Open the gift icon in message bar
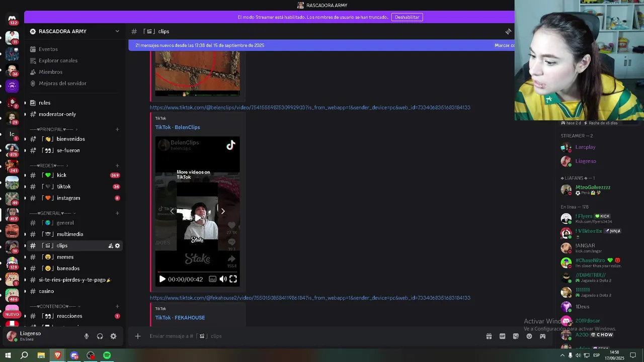The width and height of the screenshot is (644, 362). click(489, 336)
